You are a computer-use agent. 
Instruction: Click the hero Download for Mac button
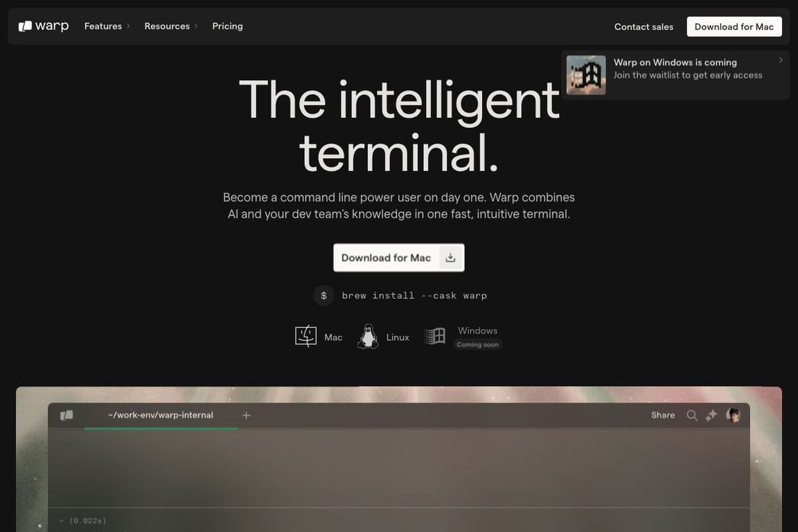pyautogui.click(x=398, y=258)
